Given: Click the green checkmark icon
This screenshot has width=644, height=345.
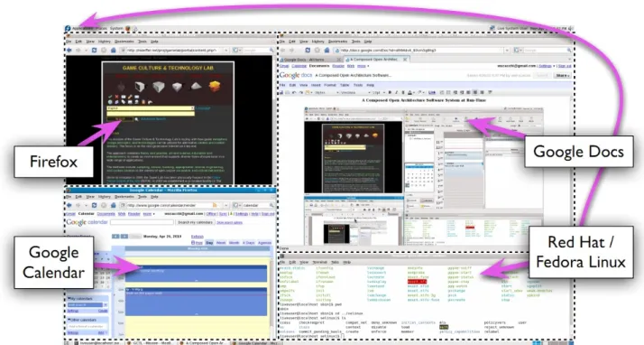Looking at the screenshot, I should tap(110, 97).
